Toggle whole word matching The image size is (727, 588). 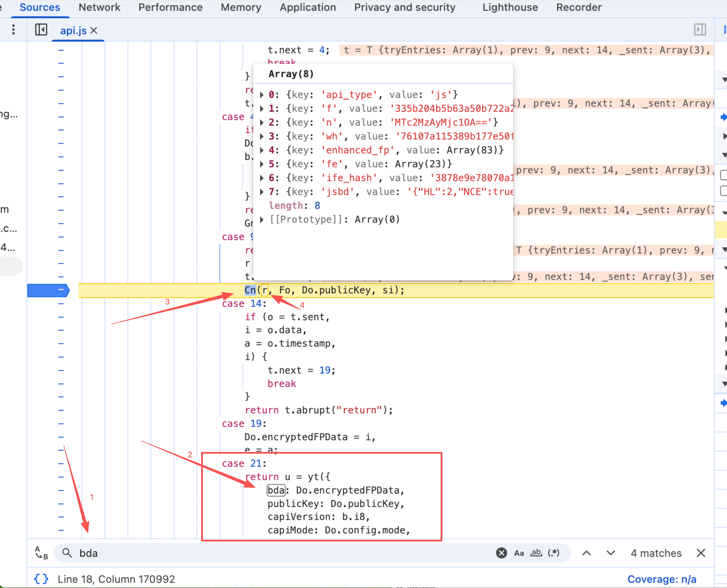(x=536, y=553)
